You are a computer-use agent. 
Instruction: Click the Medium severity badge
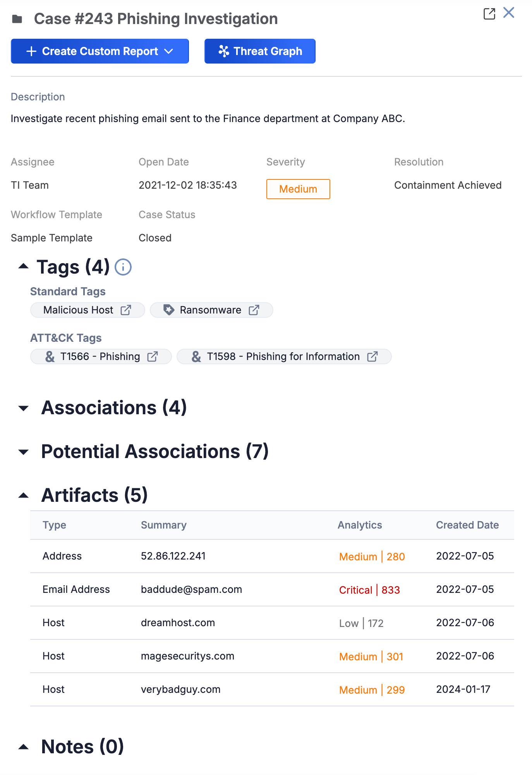tap(298, 189)
